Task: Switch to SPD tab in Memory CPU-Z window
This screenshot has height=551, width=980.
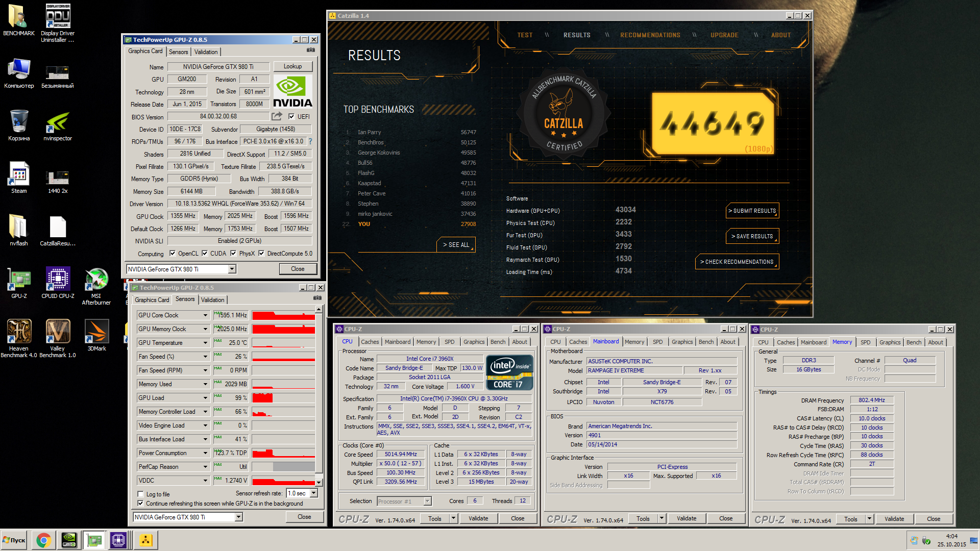Action: [865, 342]
